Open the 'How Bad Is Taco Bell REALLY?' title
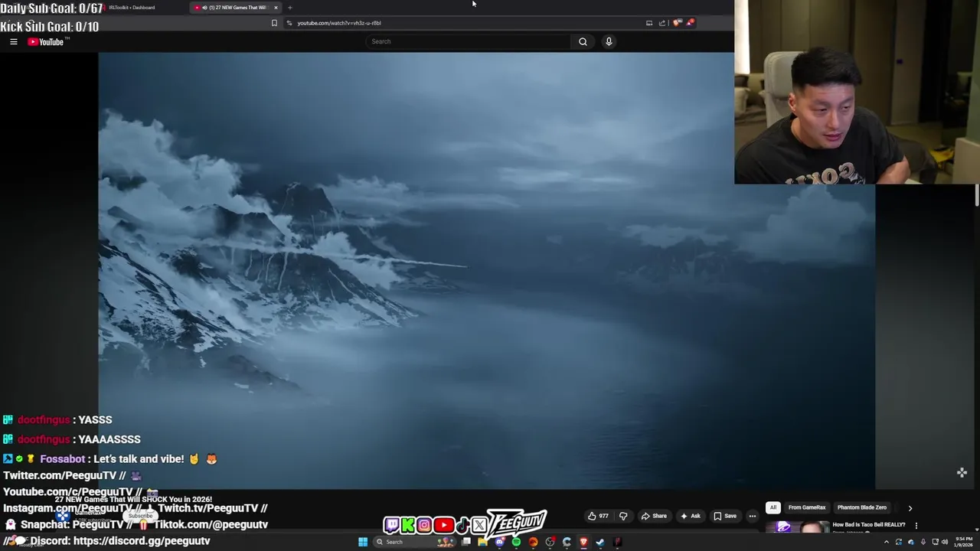Viewport: 980px width, 551px height. click(x=869, y=525)
